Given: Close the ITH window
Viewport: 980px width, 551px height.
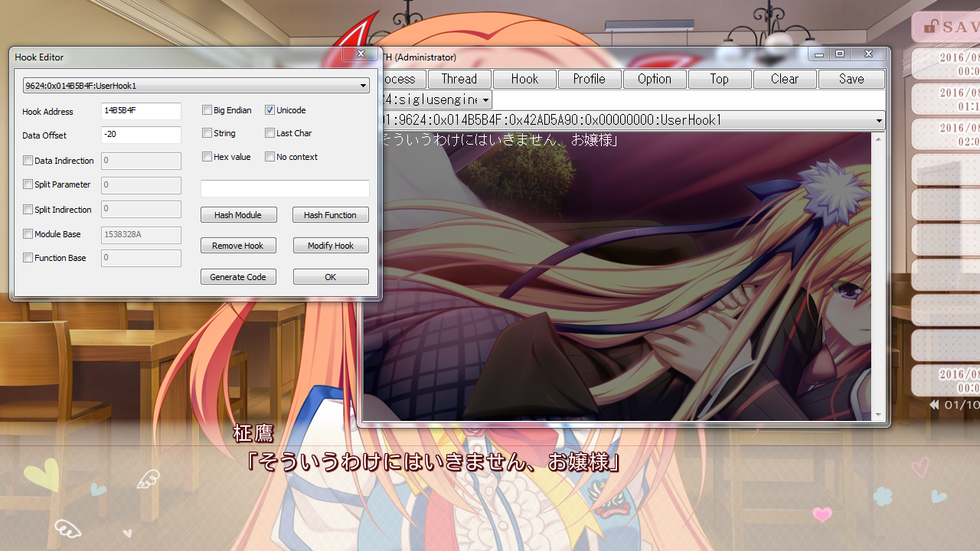Looking at the screenshot, I should pos(868,54).
